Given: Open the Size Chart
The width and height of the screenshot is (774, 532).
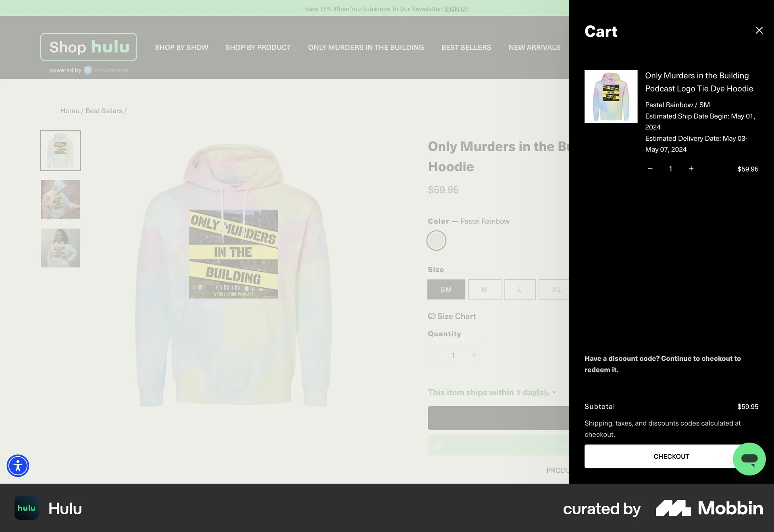Looking at the screenshot, I should coord(451,316).
